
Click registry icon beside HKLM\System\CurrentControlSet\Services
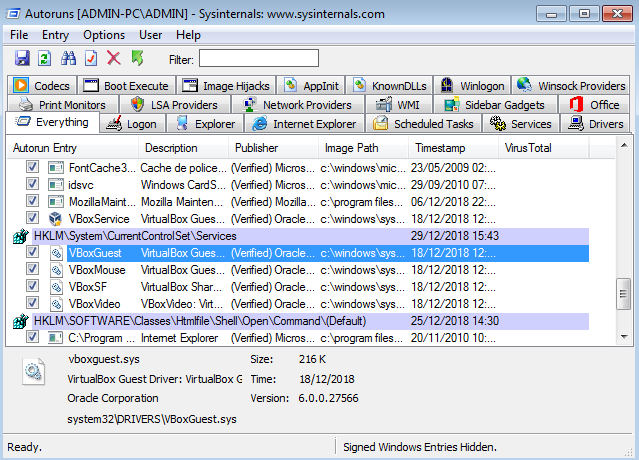20,236
